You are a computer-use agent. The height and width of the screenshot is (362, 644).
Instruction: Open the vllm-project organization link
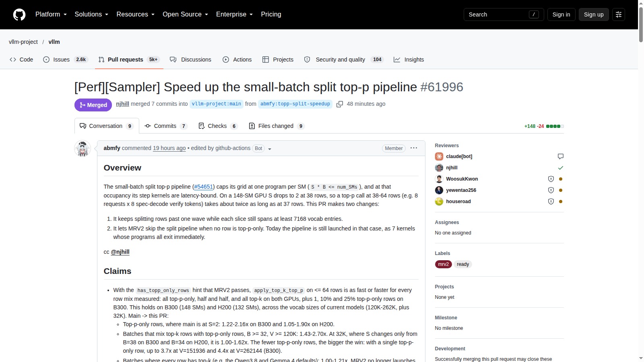click(x=23, y=42)
